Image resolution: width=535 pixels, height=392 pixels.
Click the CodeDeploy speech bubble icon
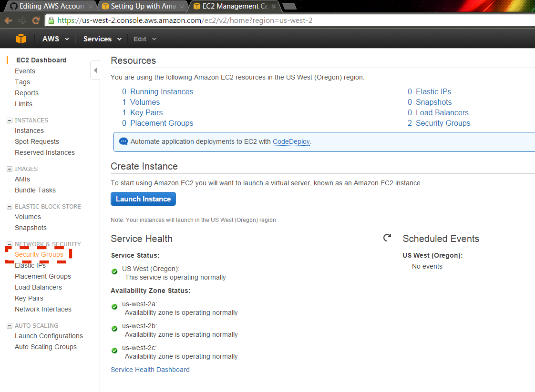123,141
